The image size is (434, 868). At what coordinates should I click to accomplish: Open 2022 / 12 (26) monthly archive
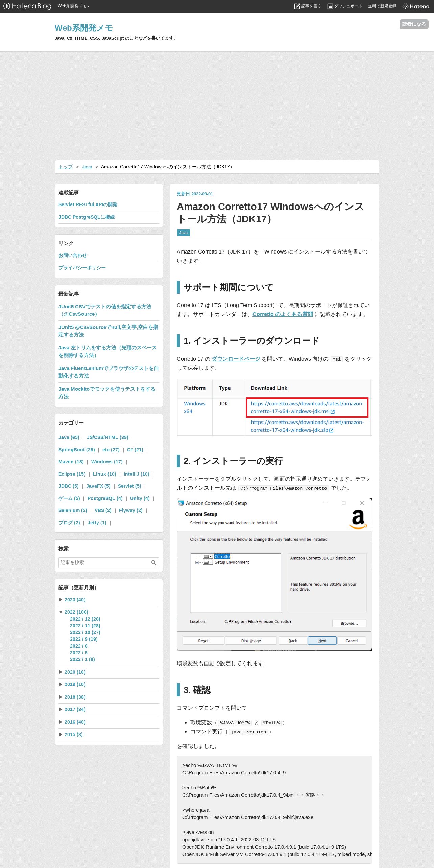85,619
